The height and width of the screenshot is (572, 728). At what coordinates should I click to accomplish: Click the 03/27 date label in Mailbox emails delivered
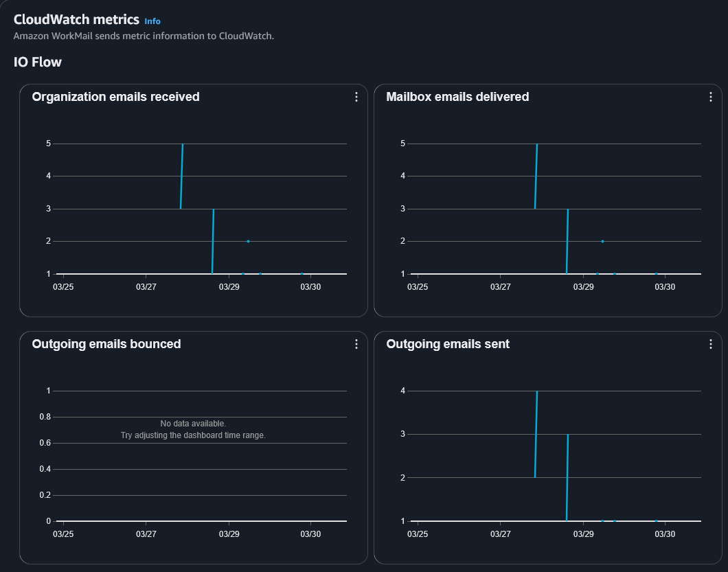(x=501, y=286)
